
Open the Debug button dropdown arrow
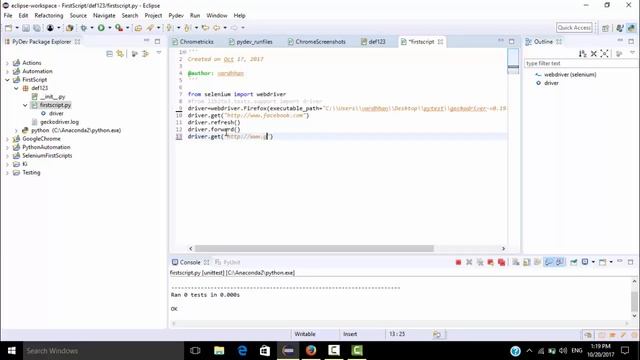(92, 28)
